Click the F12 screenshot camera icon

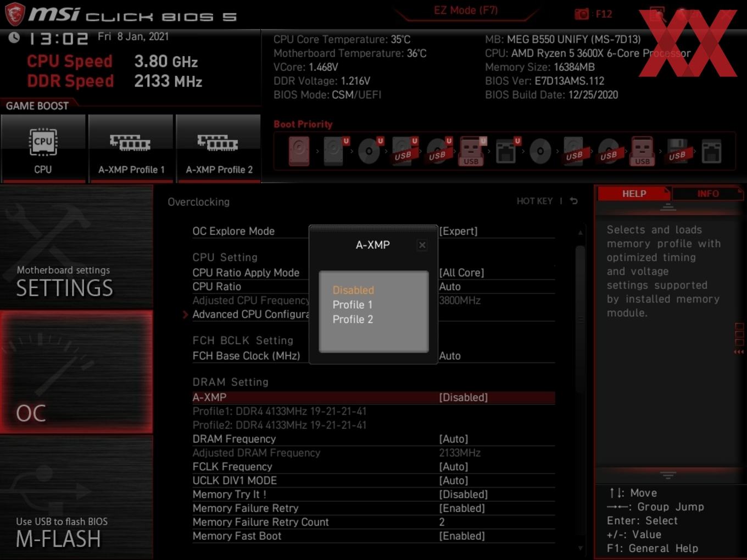(x=581, y=14)
